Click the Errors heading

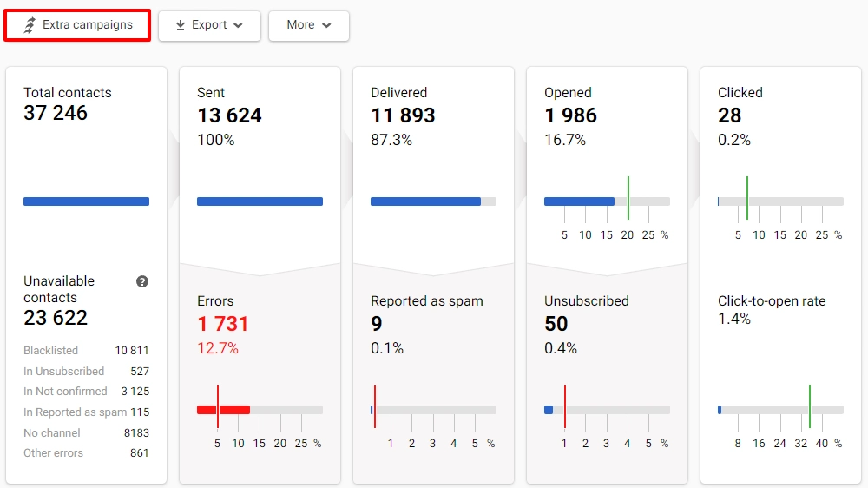click(215, 300)
